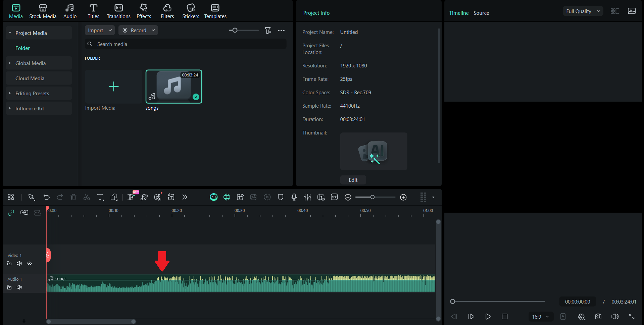Open the voiceover recording microphone tool

[294, 197]
